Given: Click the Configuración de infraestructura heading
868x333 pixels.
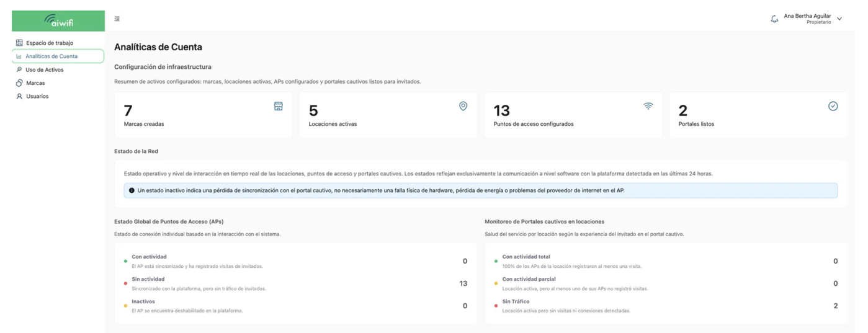Looking at the screenshot, I should coord(163,66).
